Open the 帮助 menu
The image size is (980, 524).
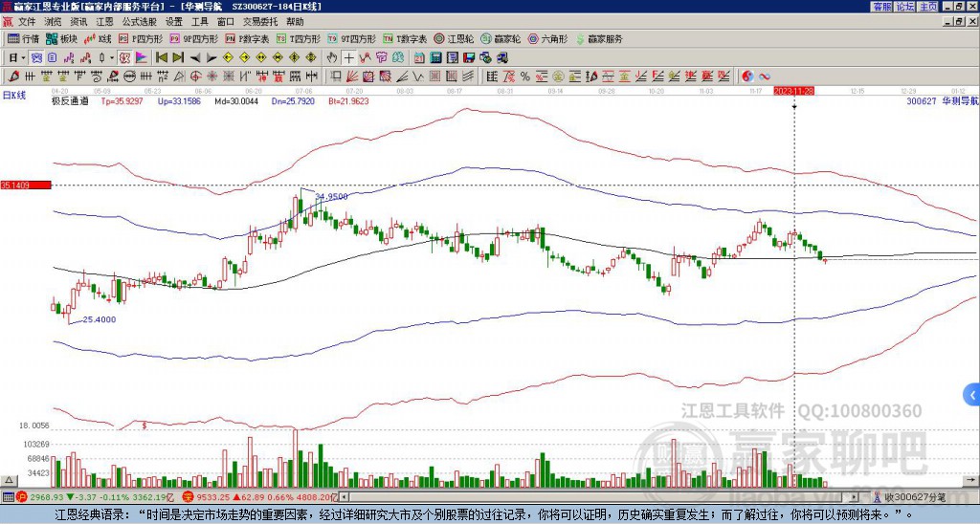coord(295,22)
